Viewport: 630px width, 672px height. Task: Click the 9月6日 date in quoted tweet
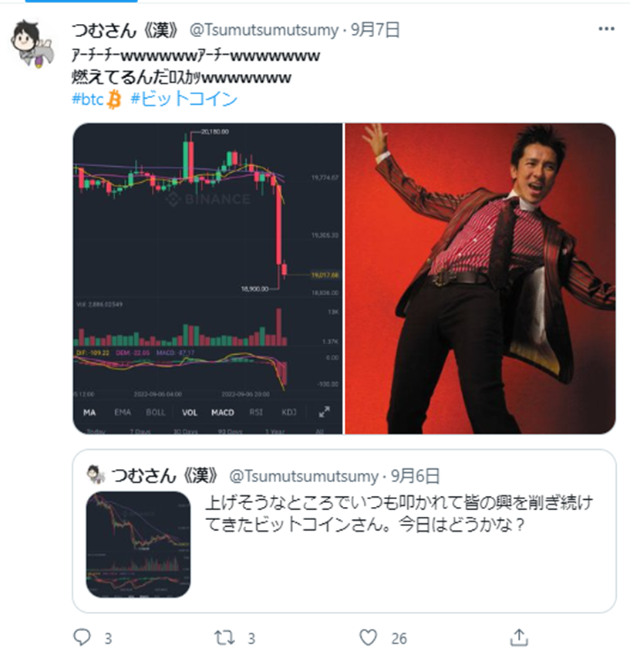415,476
